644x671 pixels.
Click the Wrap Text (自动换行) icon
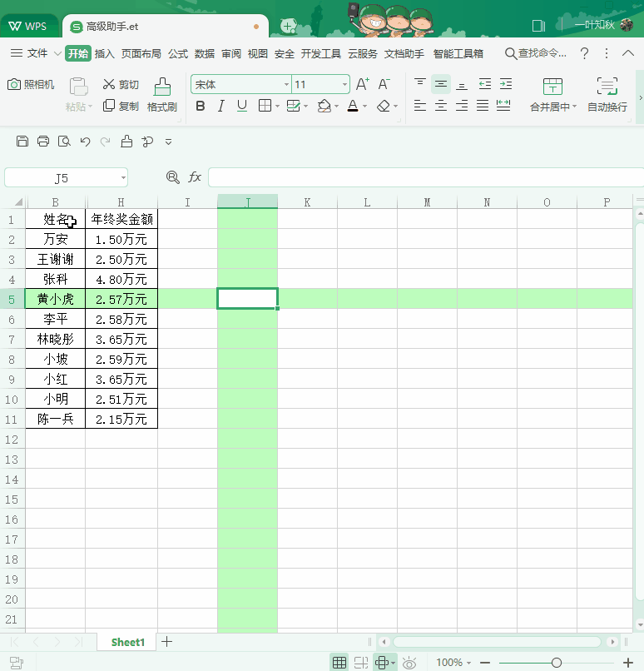607,87
